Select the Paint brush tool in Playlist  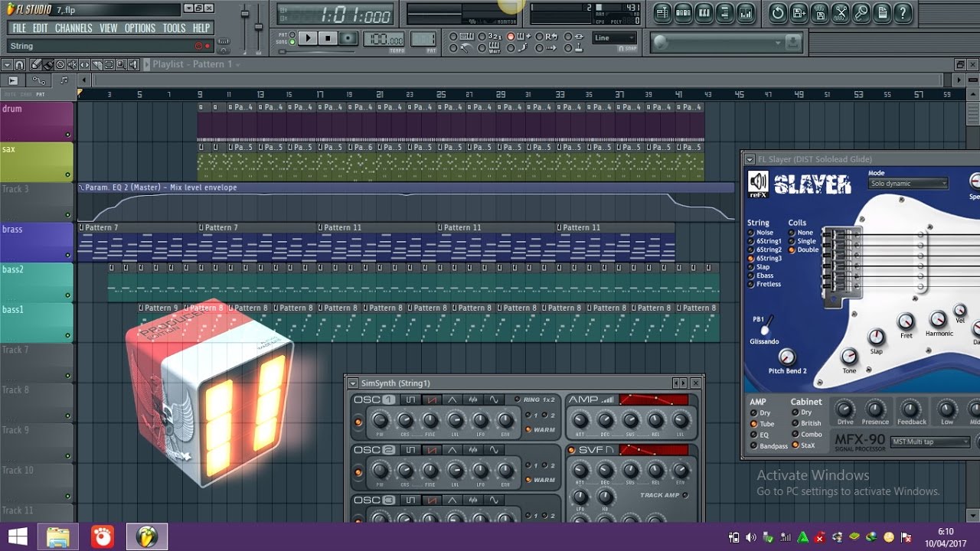47,65
